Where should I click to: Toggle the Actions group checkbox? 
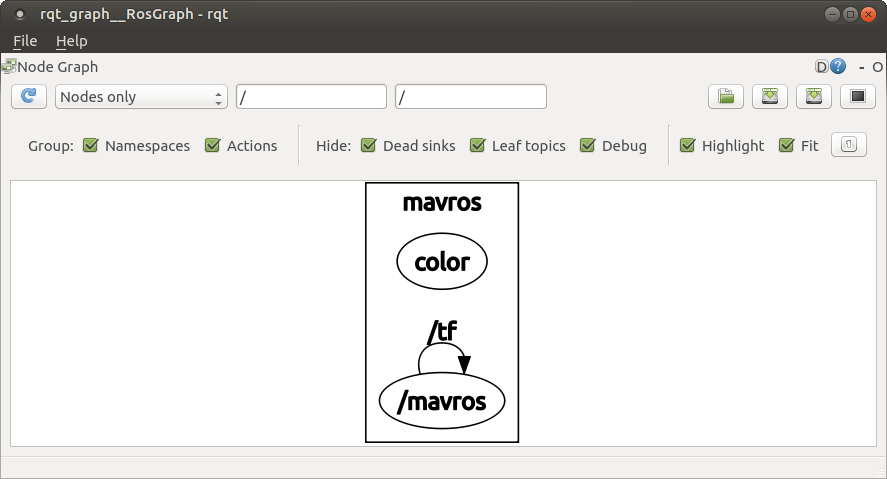click(212, 146)
